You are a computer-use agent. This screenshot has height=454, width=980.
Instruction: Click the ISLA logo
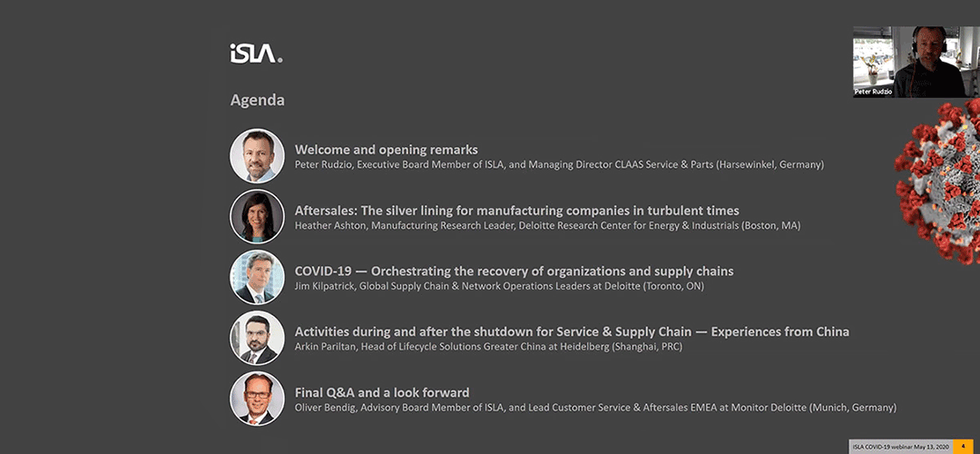tap(256, 54)
